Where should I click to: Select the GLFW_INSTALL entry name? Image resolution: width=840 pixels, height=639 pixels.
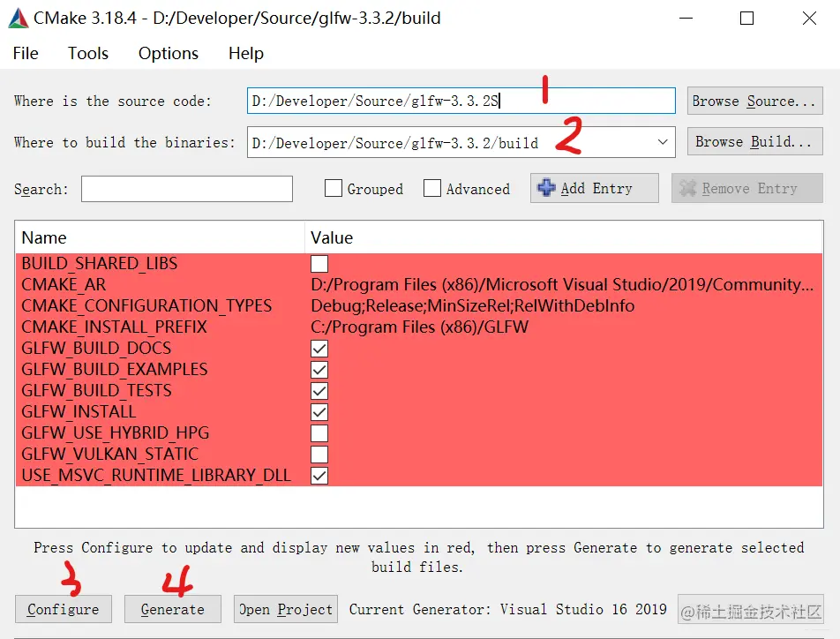click(x=79, y=411)
